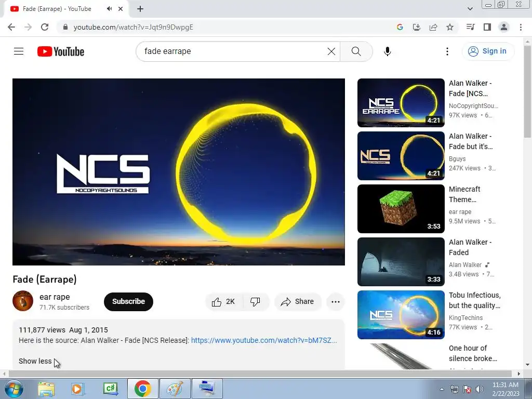Clear the search box with X

click(331, 51)
